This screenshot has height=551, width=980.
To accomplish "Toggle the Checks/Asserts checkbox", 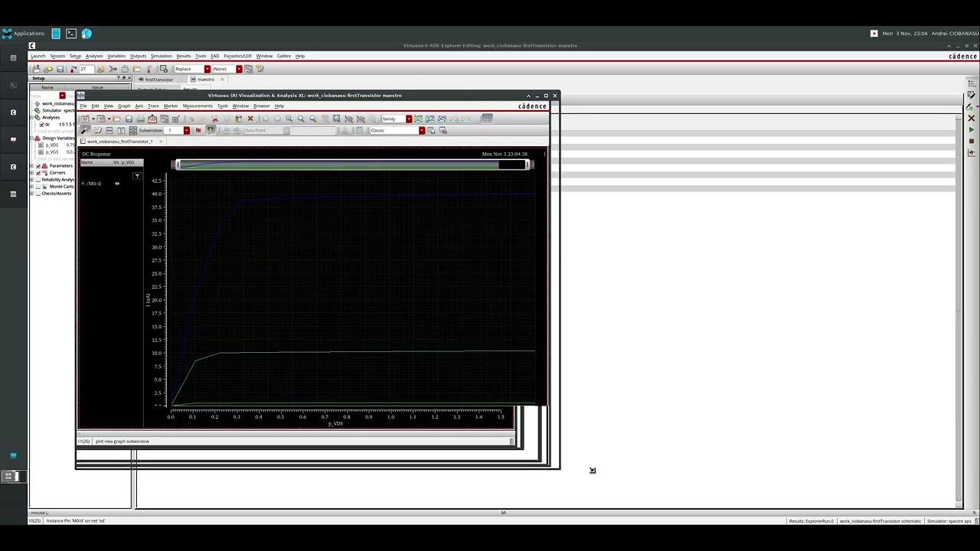I will point(38,194).
